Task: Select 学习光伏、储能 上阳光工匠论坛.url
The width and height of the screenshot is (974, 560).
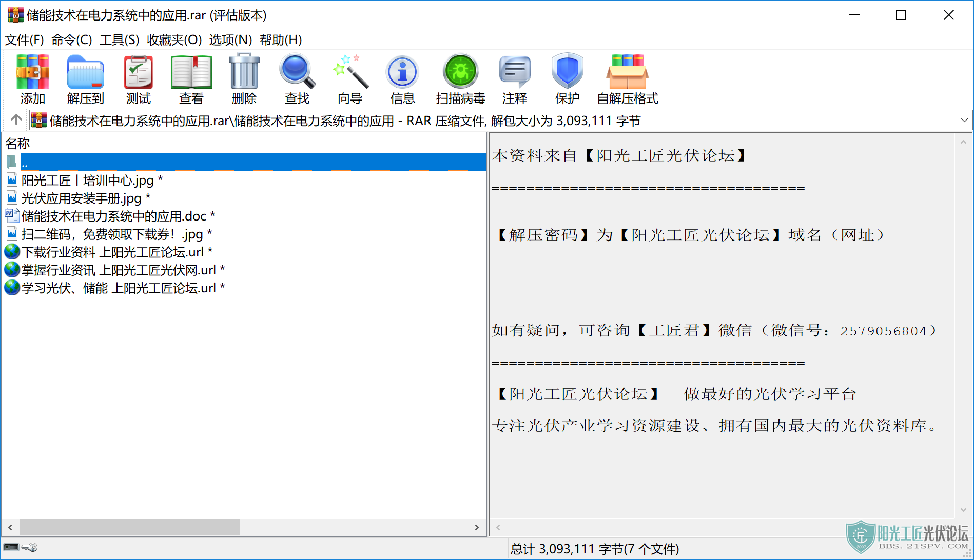Action: pyautogui.click(x=123, y=288)
